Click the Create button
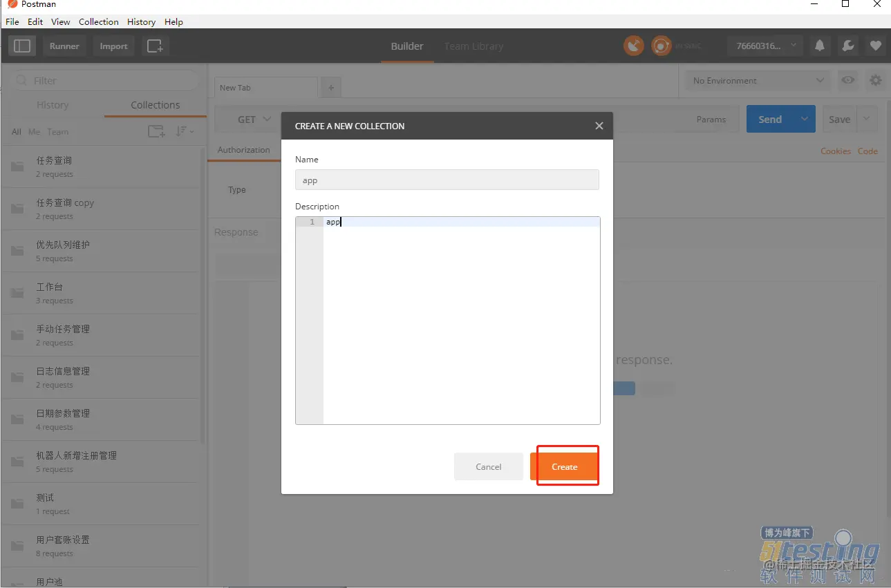Image resolution: width=891 pixels, height=588 pixels. point(565,466)
